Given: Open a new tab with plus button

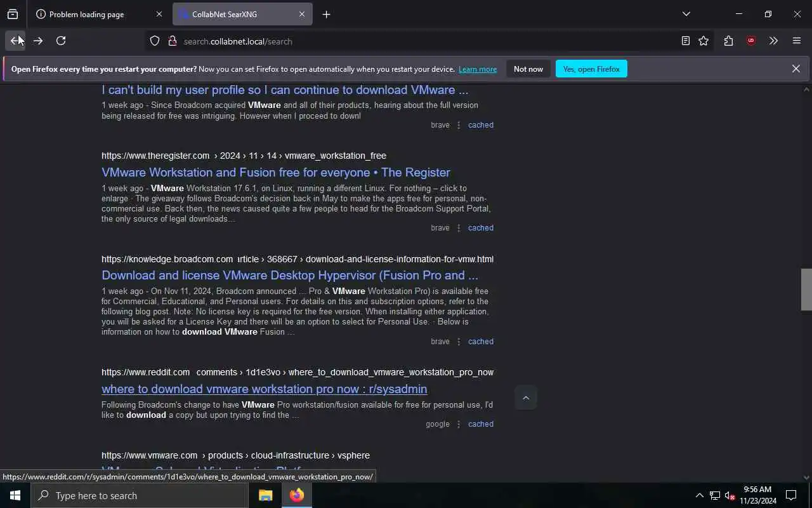Looking at the screenshot, I should click(326, 14).
